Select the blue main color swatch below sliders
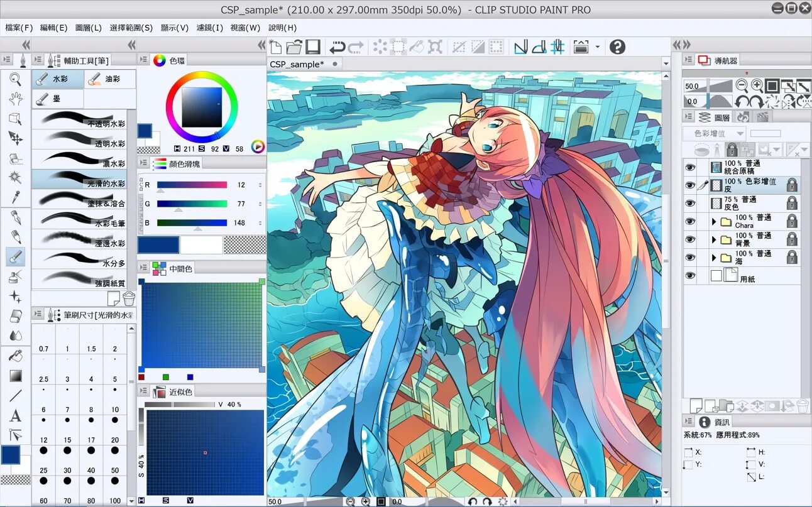Screen dimensions: 812x507 click(158, 244)
